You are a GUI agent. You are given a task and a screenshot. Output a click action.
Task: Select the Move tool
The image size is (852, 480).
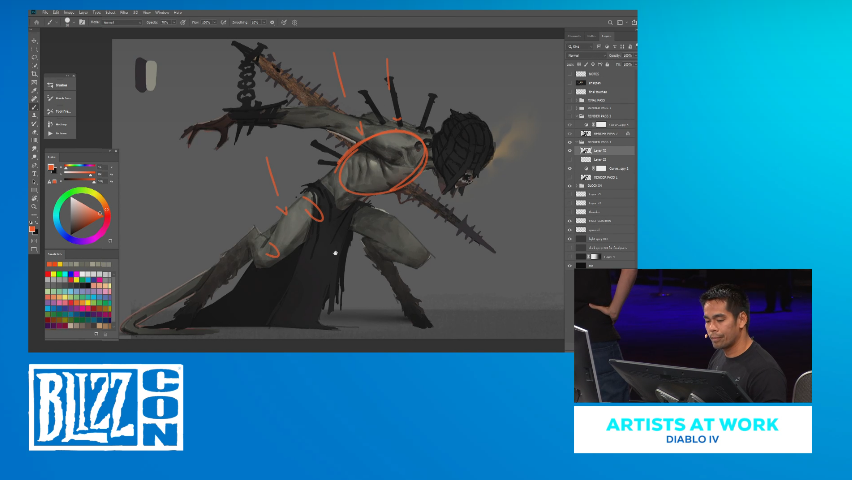(34, 41)
